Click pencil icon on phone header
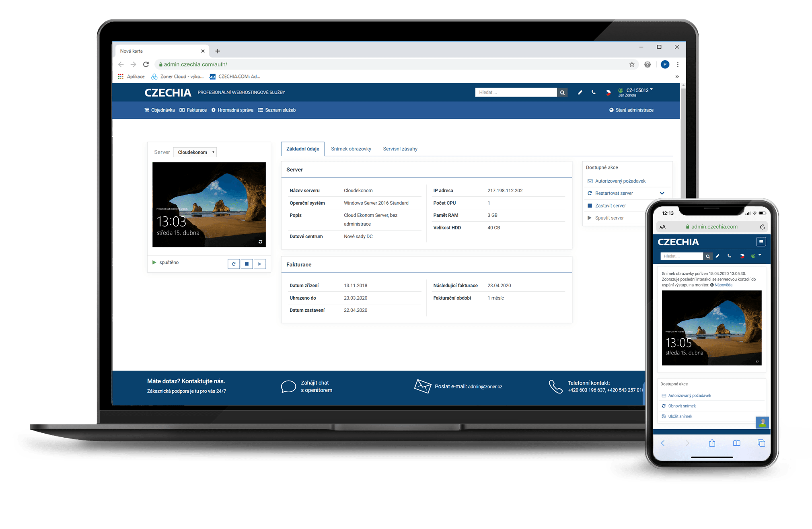 pos(717,256)
